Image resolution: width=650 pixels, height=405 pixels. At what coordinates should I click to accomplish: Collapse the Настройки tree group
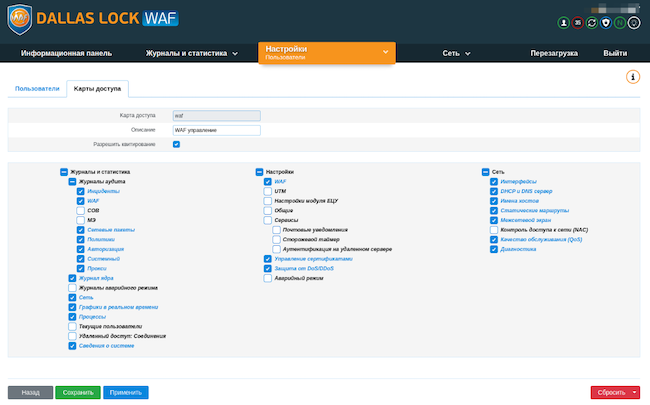tap(260, 172)
